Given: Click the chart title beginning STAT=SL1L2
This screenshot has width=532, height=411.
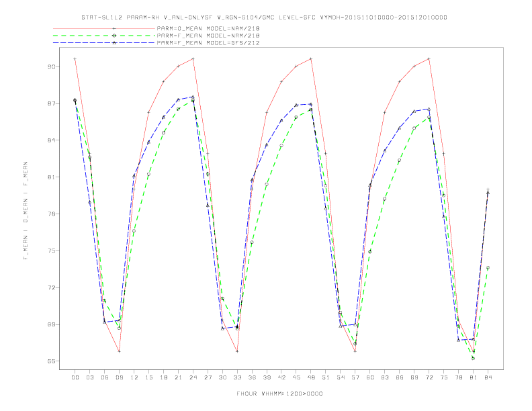Looking at the screenshot, I should point(264,17).
